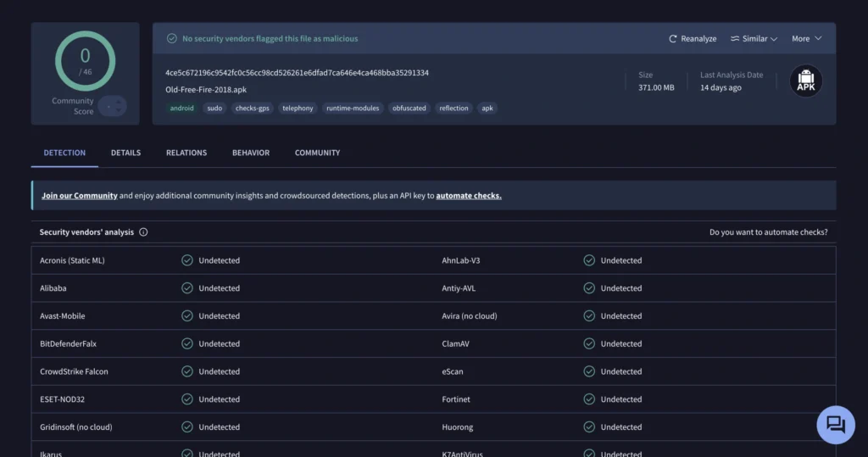Click the AhnLab-V3 undetected check icon
Screen dimensions: 868x457
tap(589, 260)
